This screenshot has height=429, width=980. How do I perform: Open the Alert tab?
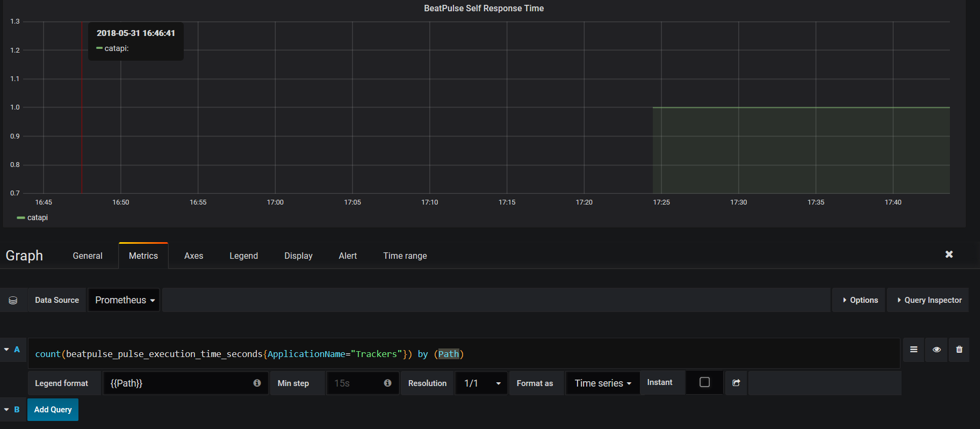pos(348,256)
